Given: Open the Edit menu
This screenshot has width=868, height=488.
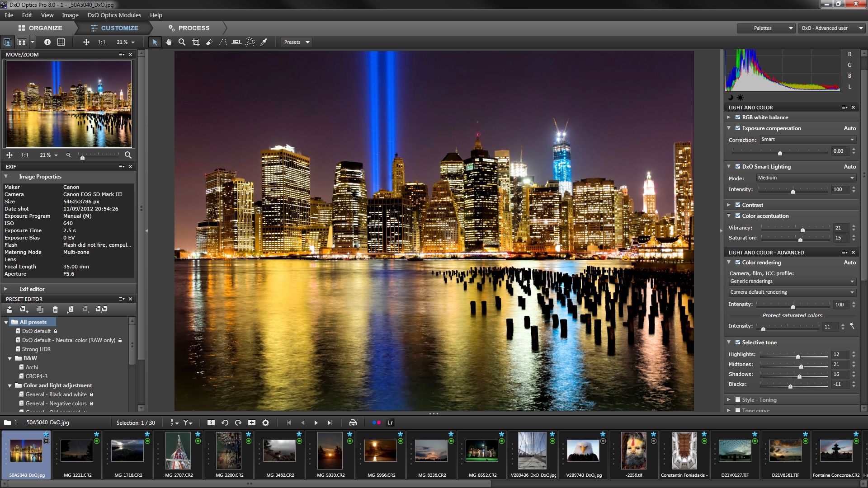Looking at the screenshot, I should [27, 15].
